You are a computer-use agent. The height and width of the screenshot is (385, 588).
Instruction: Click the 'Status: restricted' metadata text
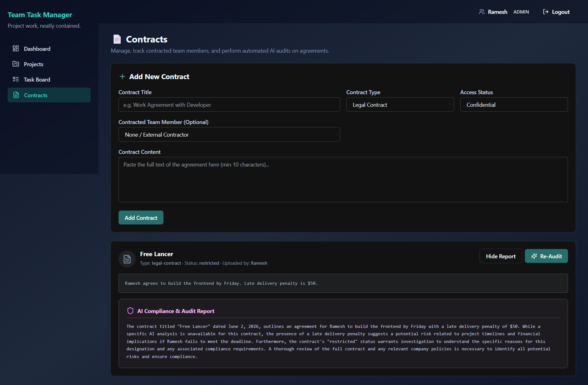pos(202,263)
